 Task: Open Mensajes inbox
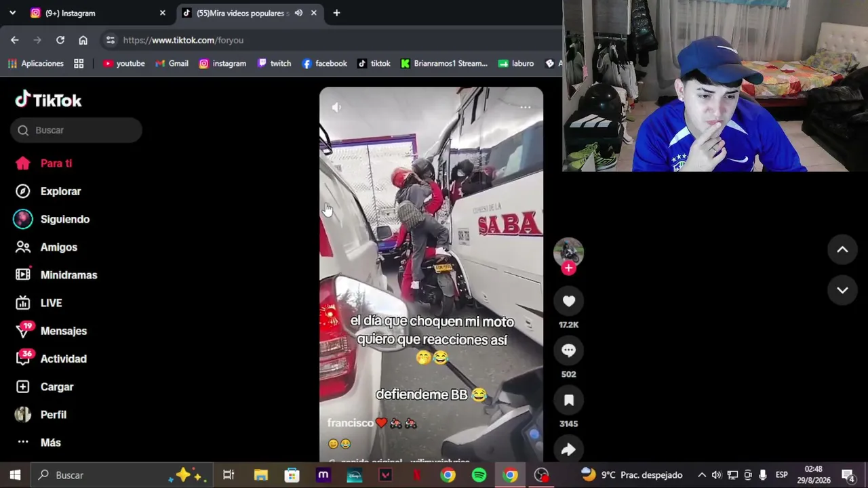click(x=51, y=331)
